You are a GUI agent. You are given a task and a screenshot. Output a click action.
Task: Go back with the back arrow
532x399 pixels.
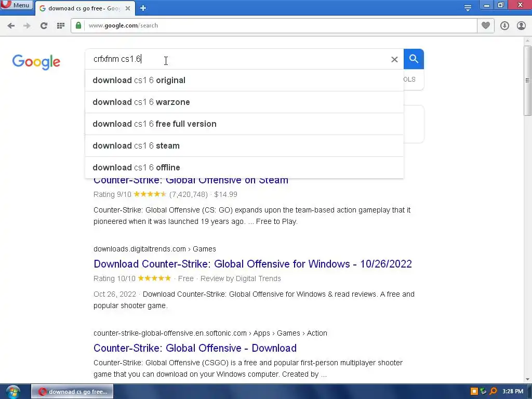(11, 25)
